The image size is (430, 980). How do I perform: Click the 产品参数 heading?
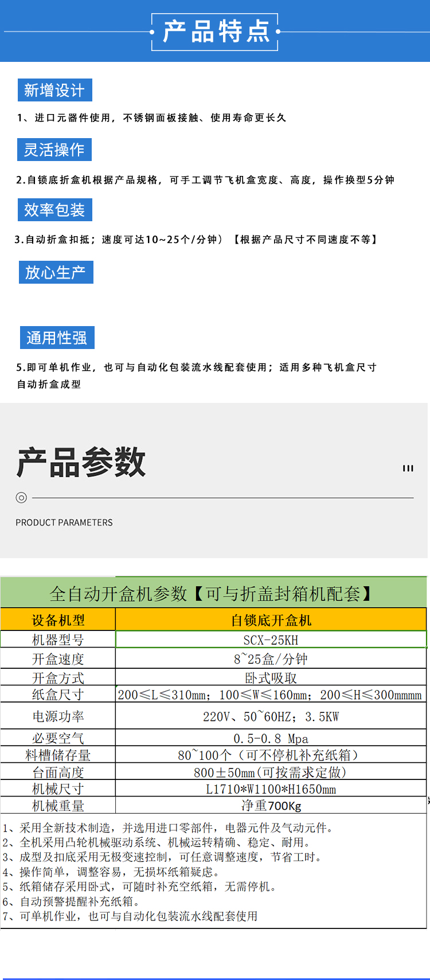pos(81,462)
